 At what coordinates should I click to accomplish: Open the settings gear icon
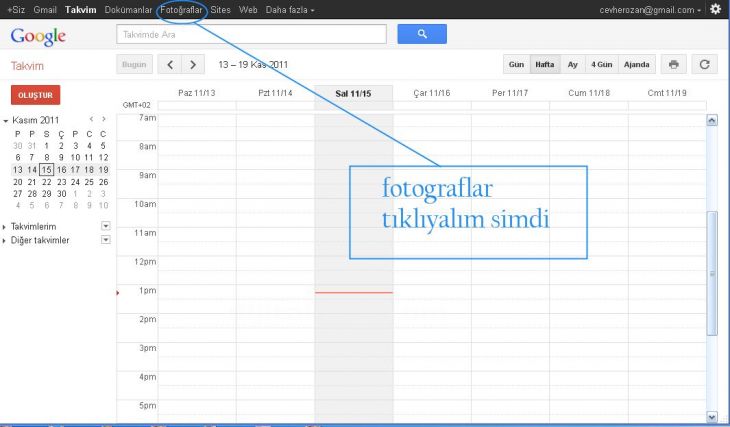pyautogui.click(x=716, y=9)
